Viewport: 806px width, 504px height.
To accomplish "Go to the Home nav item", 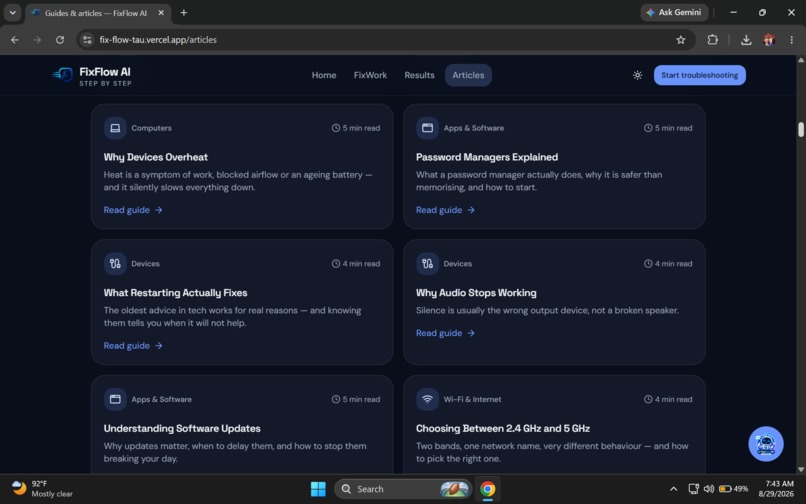I will point(324,75).
